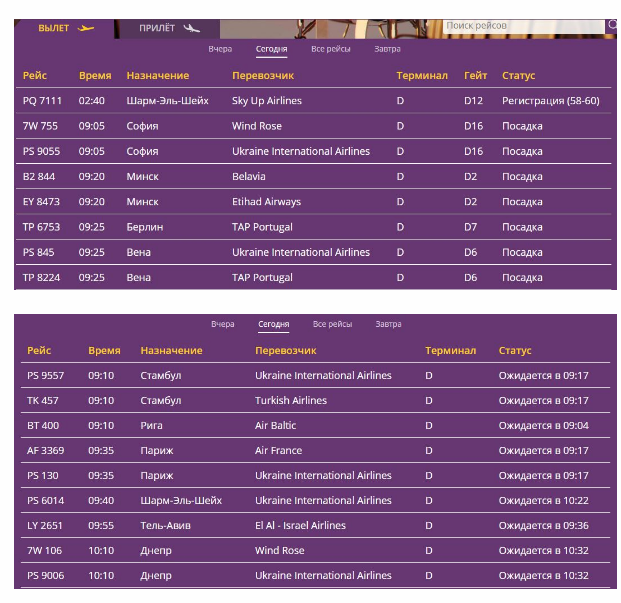The image size is (621, 603).
Task: Choose Завтра above the arrivals table
Action: point(388,325)
